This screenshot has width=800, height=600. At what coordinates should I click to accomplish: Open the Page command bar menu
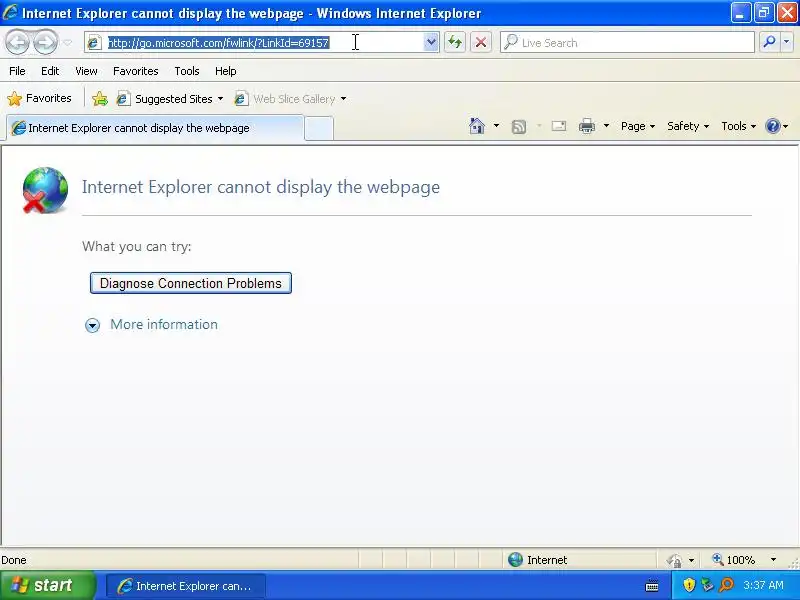tap(638, 126)
